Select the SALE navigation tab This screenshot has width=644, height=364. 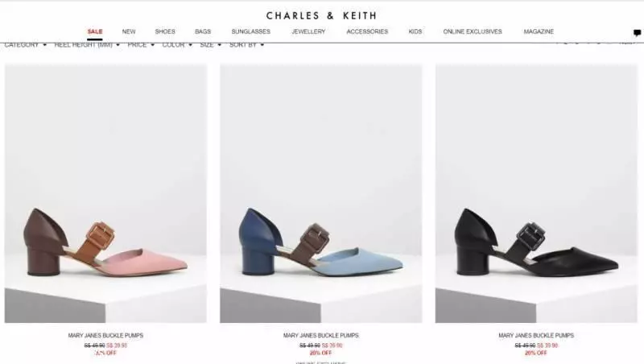[x=95, y=31]
